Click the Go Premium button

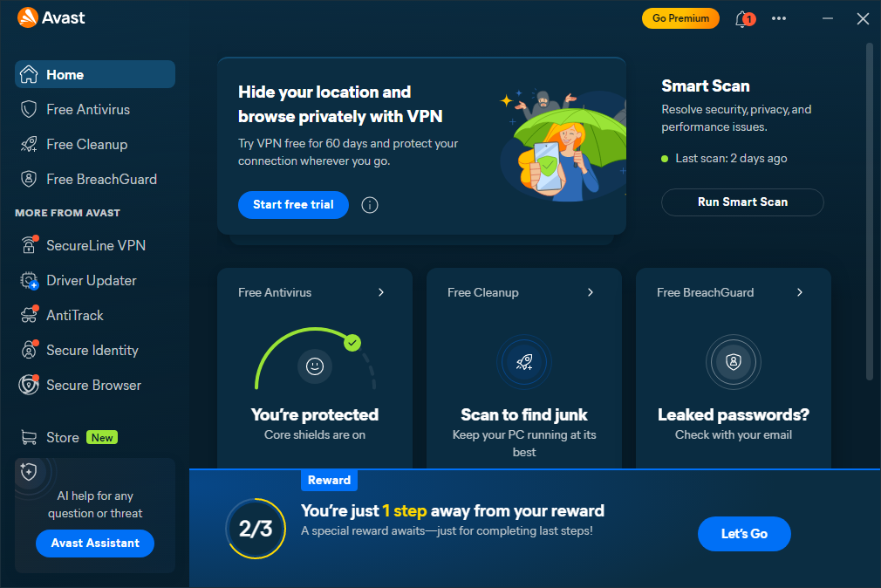coord(680,18)
